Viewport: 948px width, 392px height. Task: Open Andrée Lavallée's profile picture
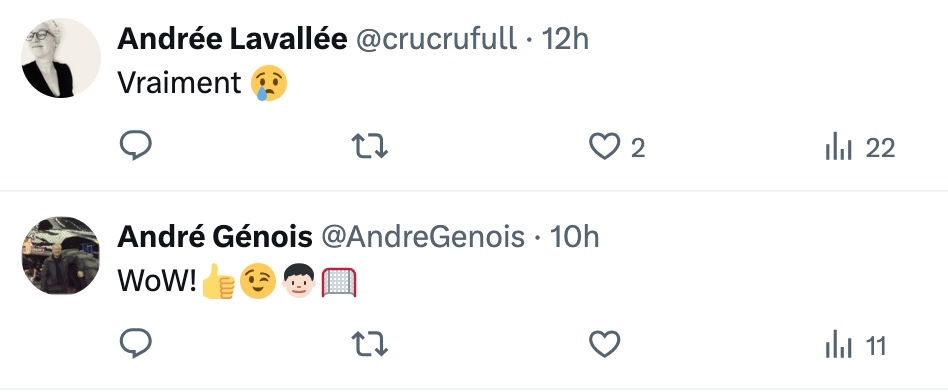(x=61, y=57)
